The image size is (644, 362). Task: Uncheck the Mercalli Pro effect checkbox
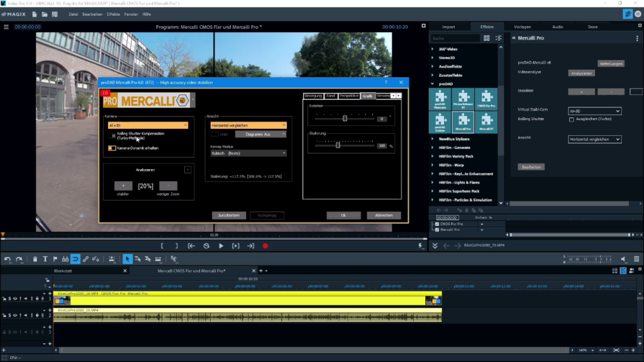[437, 230]
